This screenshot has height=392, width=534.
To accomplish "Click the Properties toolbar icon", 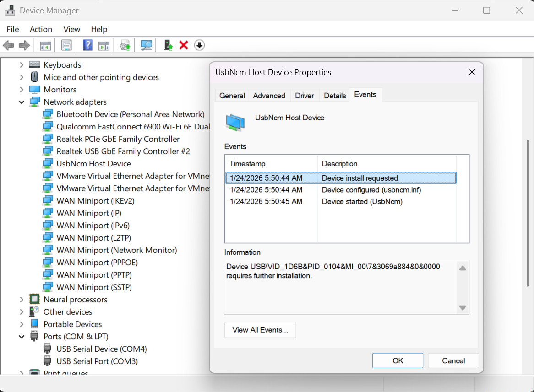I will click(66, 45).
